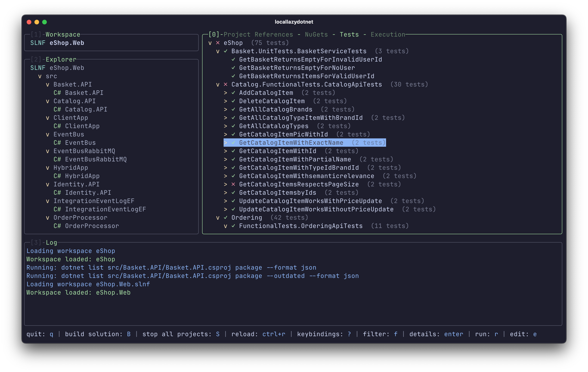Image resolution: width=588 pixels, height=372 pixels.
Task: Click the C# icon beside EventBus
Action: tap(57, 142)
